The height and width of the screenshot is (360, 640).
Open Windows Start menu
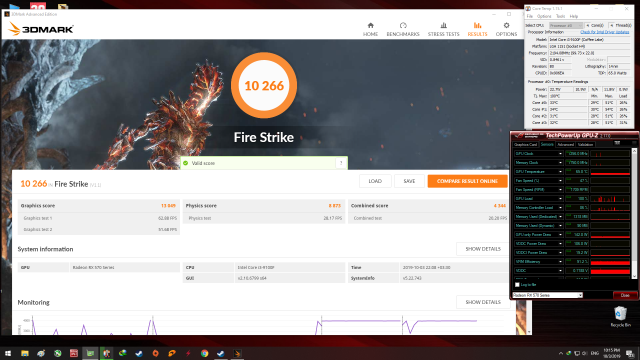pyautogui.click(x=8, y=353)
